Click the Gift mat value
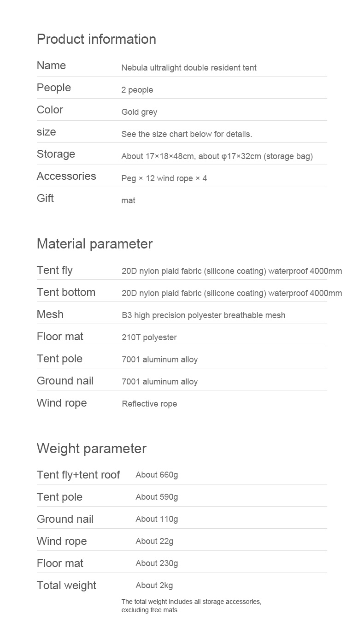Image resolution: width=364 pixels, height=632 pixels. [128, 201]
